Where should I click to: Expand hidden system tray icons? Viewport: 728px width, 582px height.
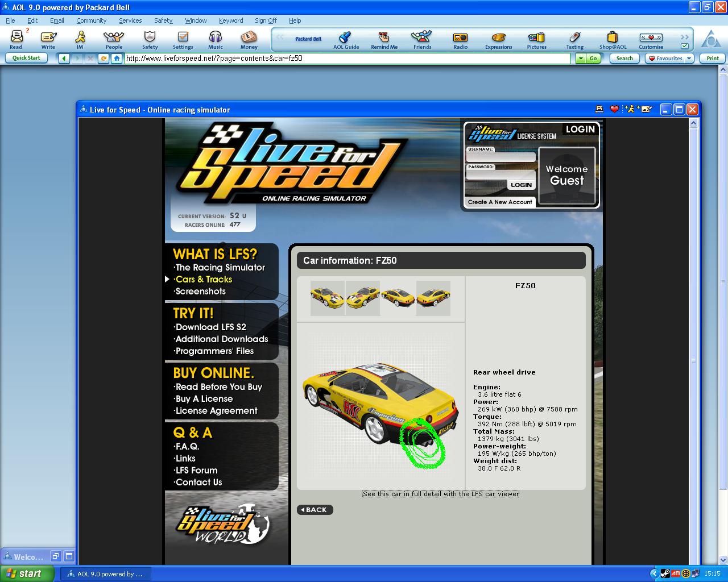(655, 573)
